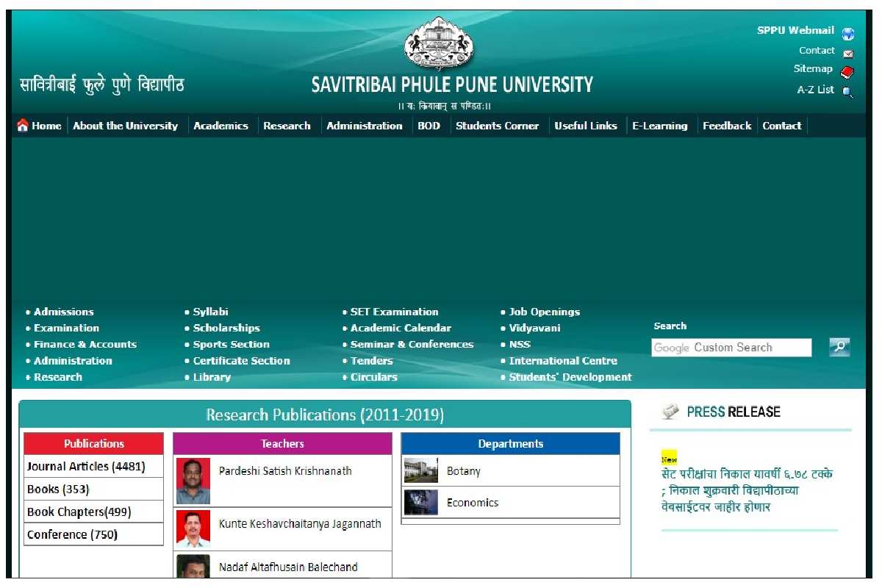Open the Useful Links menu
This screenshot has width=882, height=588.
[x=586, y=126]
